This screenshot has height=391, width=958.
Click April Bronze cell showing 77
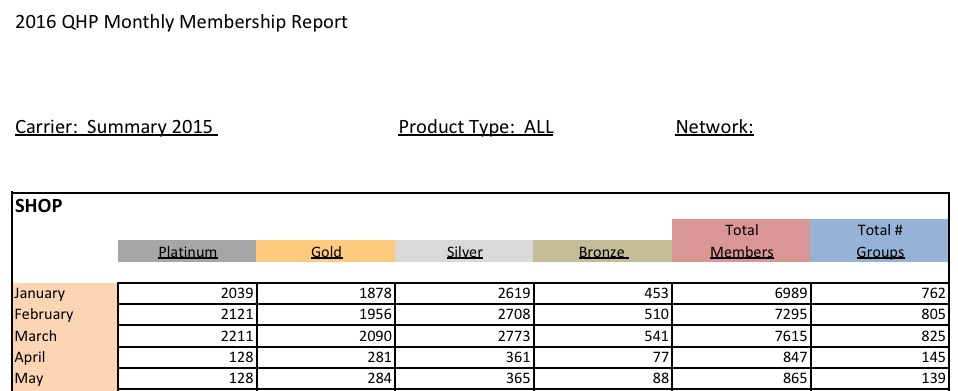pos(602,357)
